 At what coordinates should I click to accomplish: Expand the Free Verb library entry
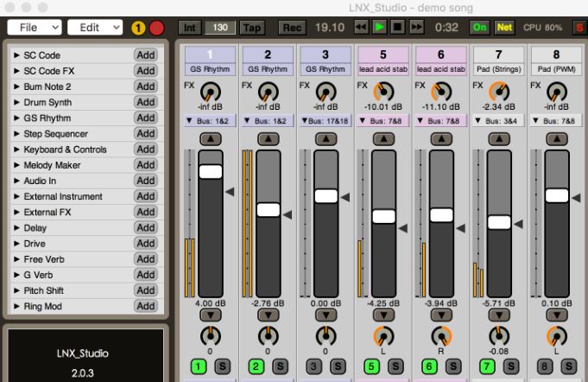(16, 259)
